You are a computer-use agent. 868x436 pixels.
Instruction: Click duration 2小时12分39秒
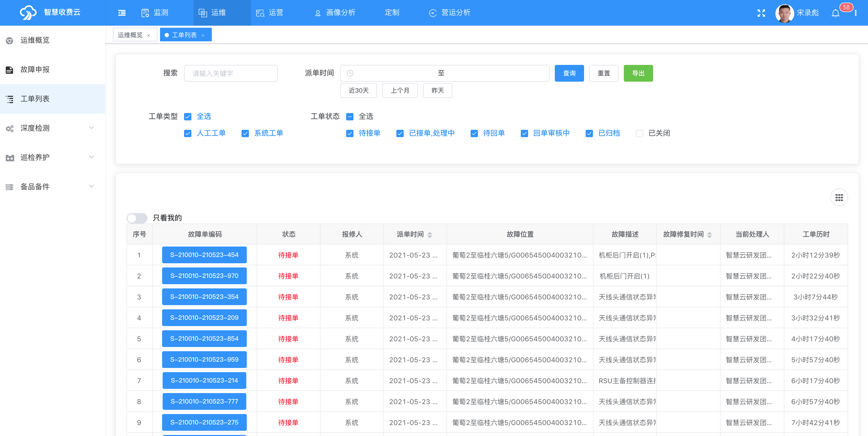click(x=815, y=255)
